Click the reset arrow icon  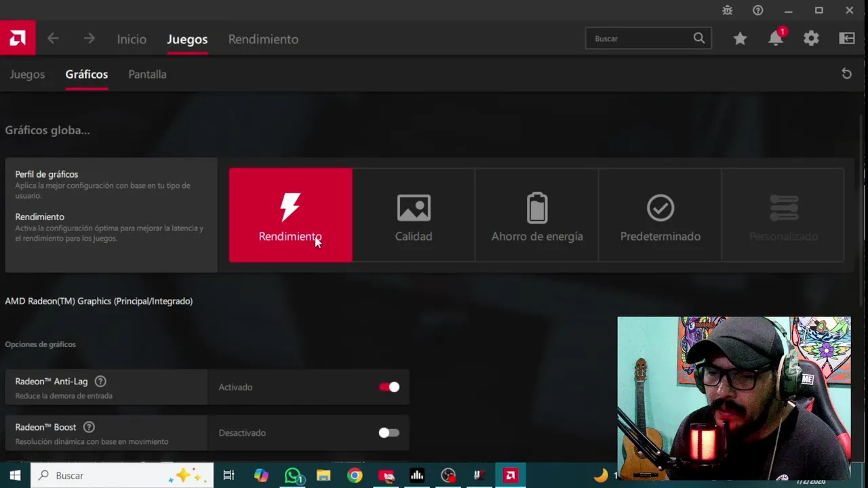(x=846, y=74)
